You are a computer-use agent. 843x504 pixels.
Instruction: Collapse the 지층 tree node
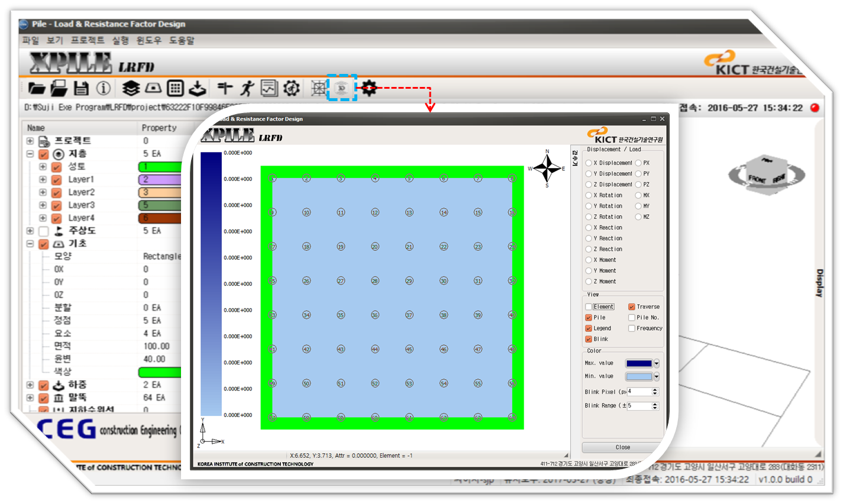30,154
